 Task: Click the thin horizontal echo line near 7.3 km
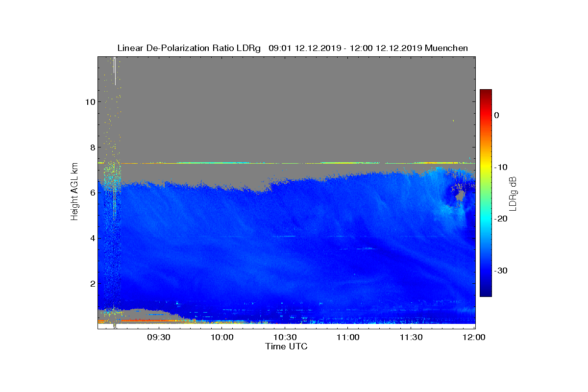[287, 163]
